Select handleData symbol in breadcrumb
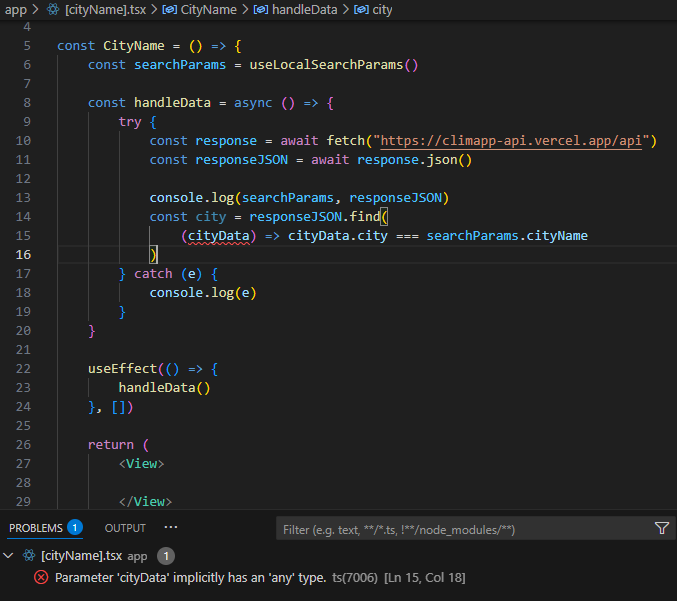677x601 pixels. click(x=304, y=9)
